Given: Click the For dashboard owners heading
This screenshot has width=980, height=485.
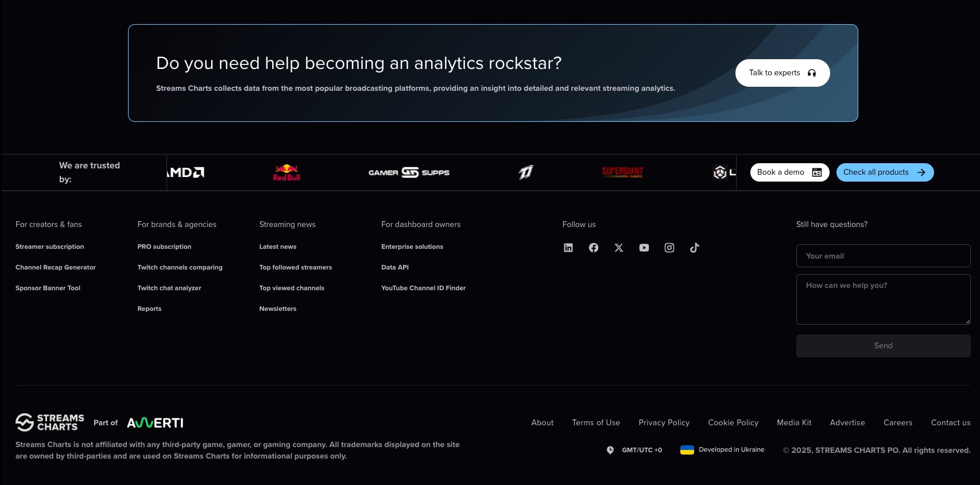Looking at the screenshot, I should [421, 224].
